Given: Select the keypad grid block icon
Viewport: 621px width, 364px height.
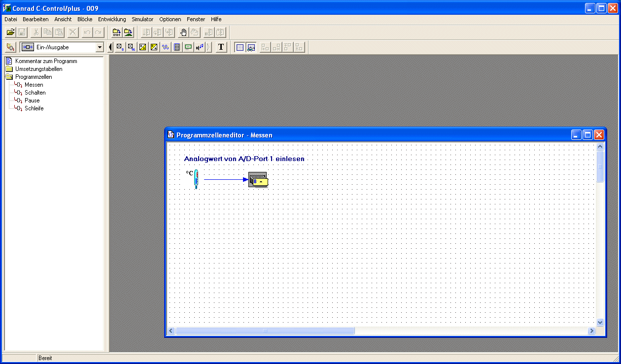Looking at the screenshot, I should pos(177,47).
